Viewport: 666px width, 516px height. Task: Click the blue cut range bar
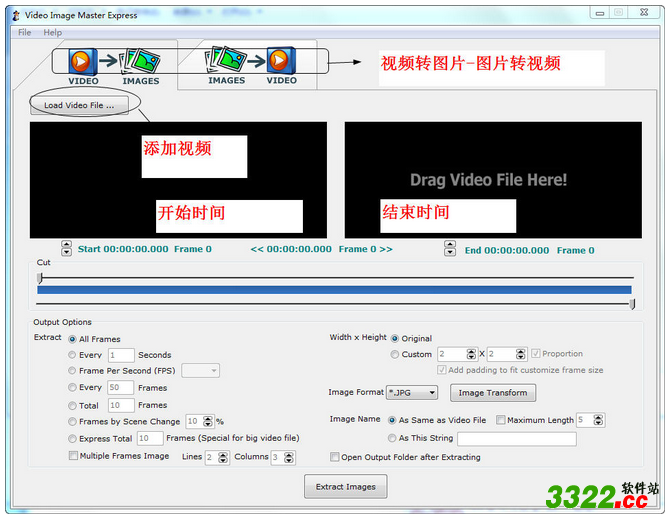point(334,290)
